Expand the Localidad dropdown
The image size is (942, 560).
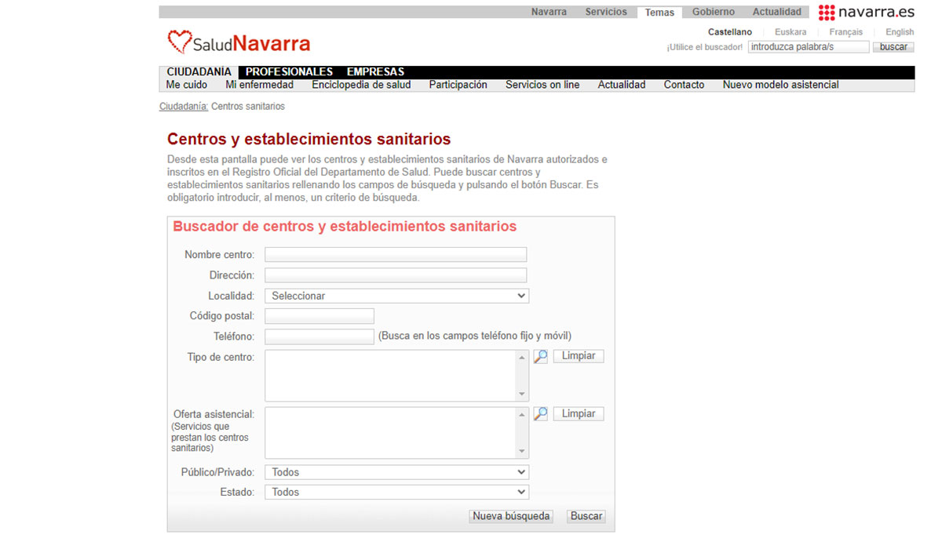point(396,296)
